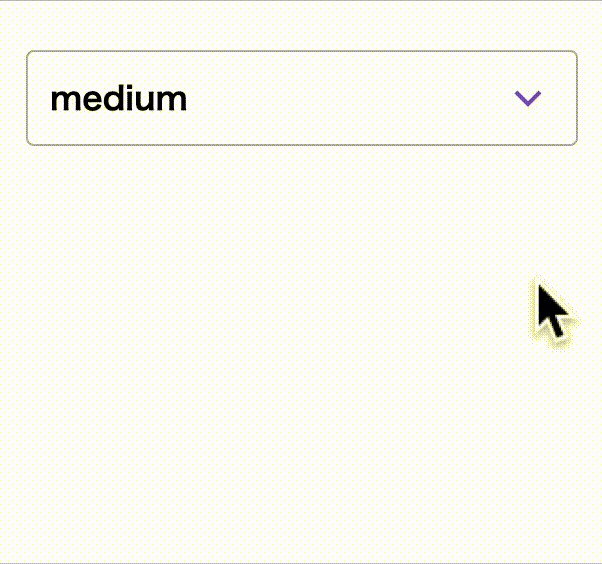Focus the select field labeled medium
602x564 pixels.
pyautogui.click(x=301, y=98)
